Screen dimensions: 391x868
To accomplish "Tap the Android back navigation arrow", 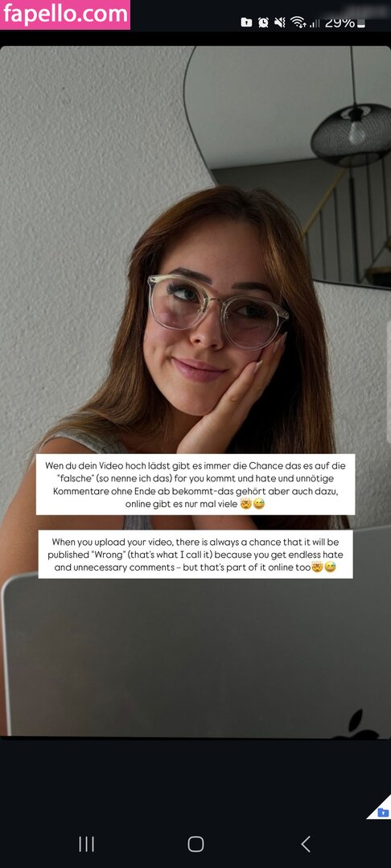I will (x=306, y=844).
